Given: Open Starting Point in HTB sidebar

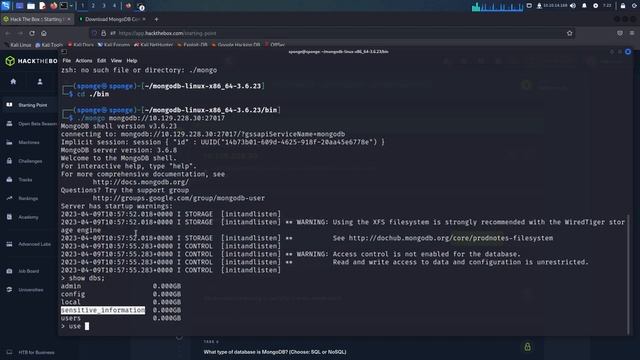Looking at the screenshot, I should pyautogui.click(x=29, y=105).
